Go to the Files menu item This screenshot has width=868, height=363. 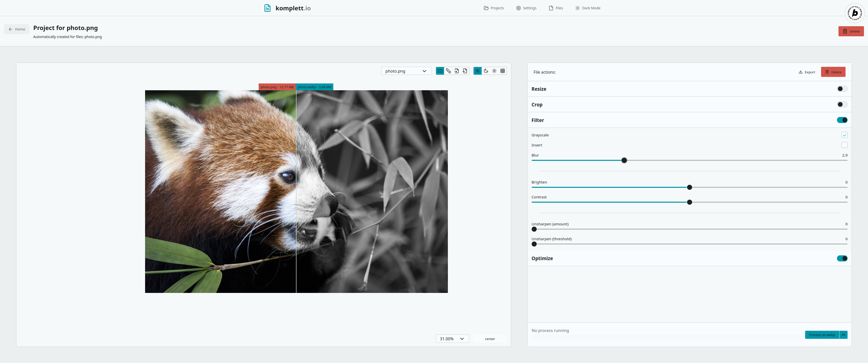pos(556,8)
